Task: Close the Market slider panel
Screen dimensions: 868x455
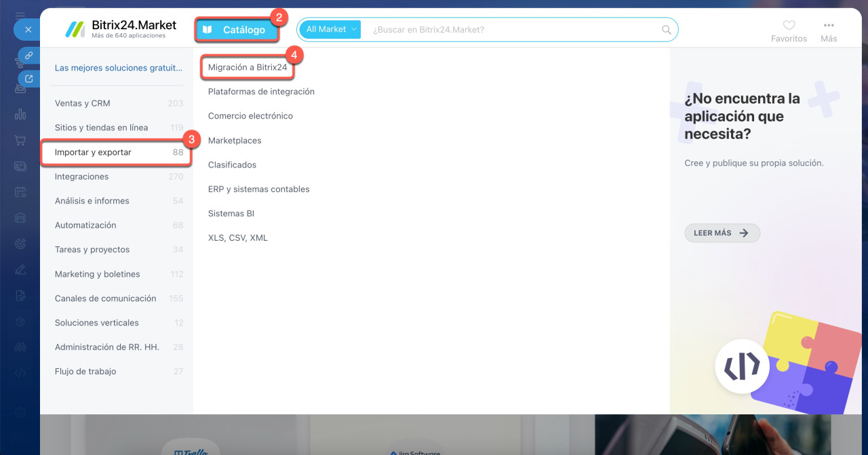Action: pos(28,30)
